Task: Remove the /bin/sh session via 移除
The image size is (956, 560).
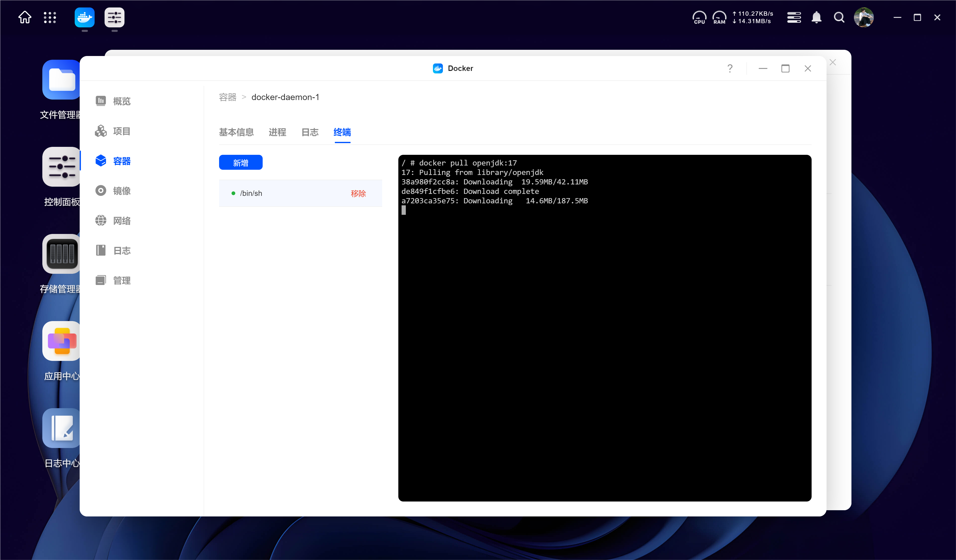Action: pyautogui.click(x=358, y=193)
